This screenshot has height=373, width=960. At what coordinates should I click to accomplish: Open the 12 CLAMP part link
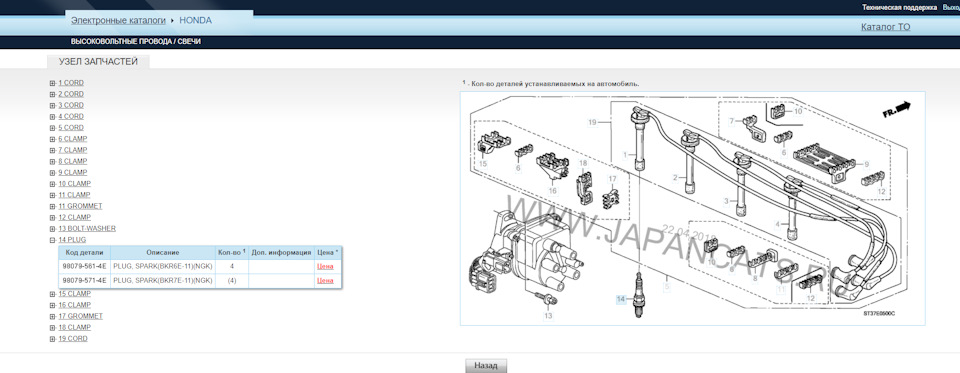(75, 217)
